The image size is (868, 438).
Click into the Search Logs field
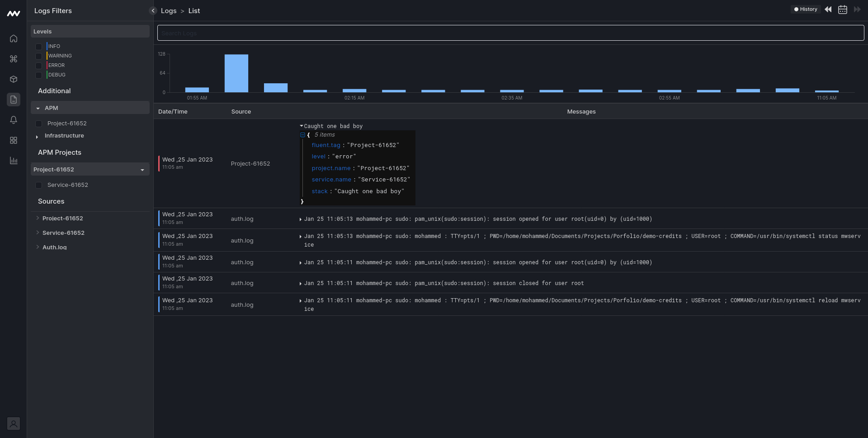tap(510, 33)
